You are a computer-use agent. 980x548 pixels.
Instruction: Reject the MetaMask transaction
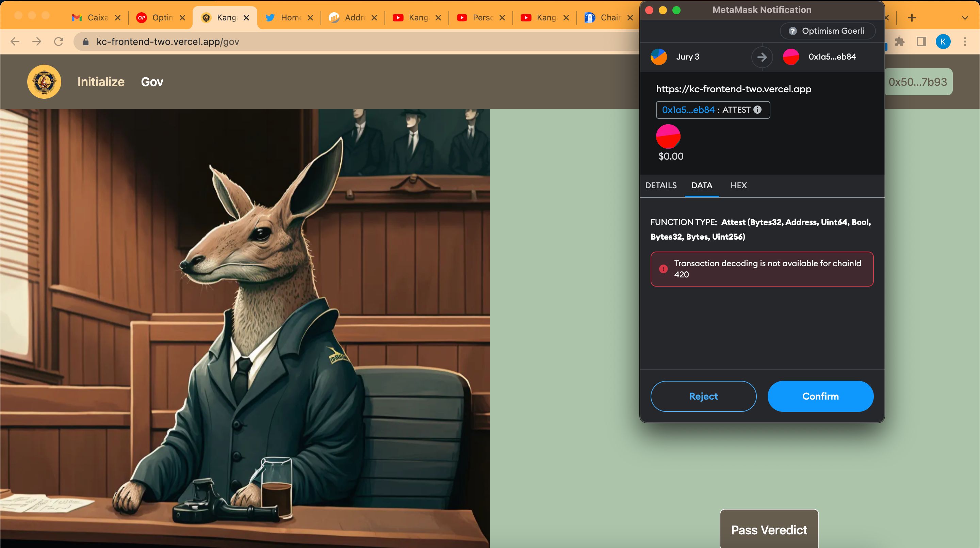(x=703, y=396)
